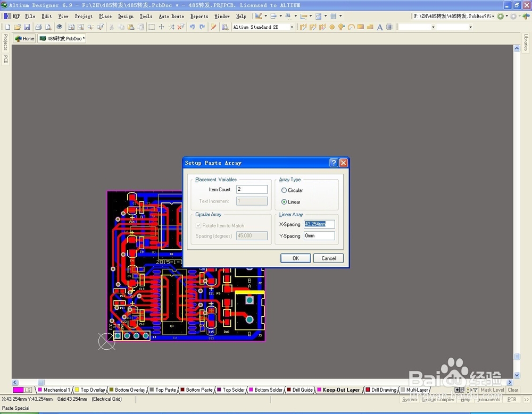The height and width of the screenshot is (414, 532).
Task: Click the Print icon
Action: [x=38, y=27]
